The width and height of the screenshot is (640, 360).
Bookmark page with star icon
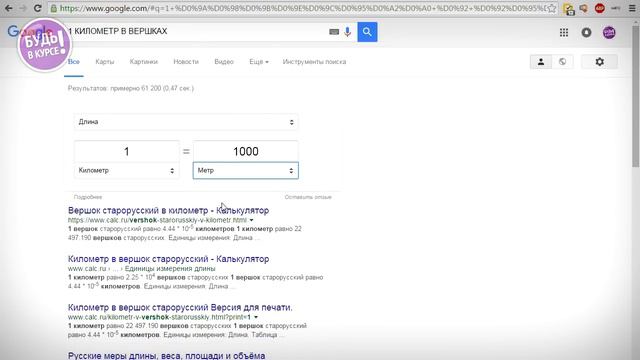[x=551, y=8]
